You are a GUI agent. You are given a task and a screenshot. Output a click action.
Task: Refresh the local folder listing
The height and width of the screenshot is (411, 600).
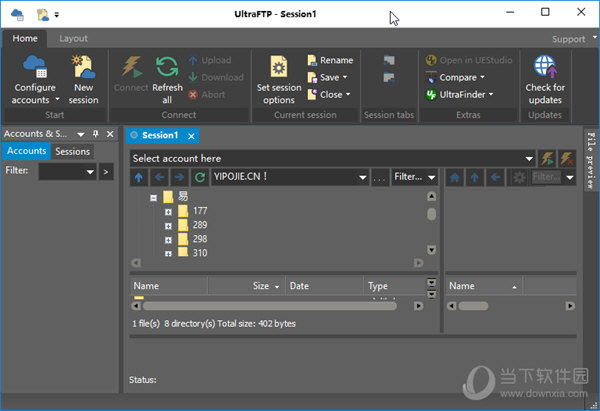(x=200, y=177)
